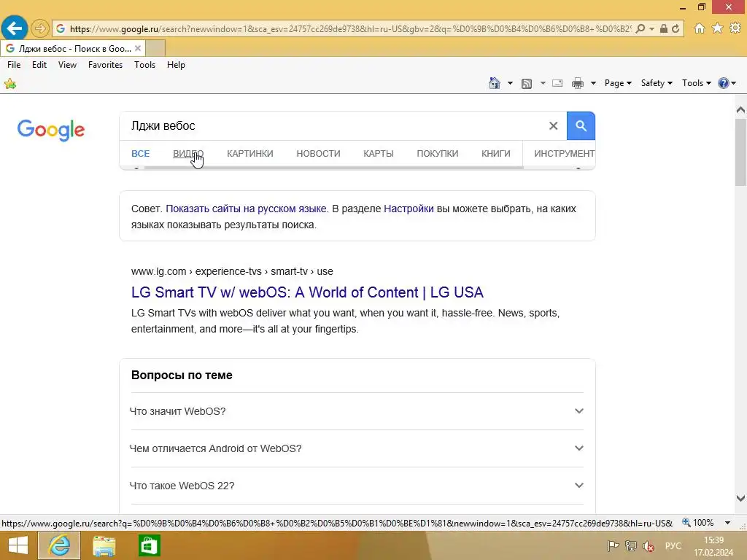
Task: Open the command bar Tools dropdown
Action: tap(696, 83)
